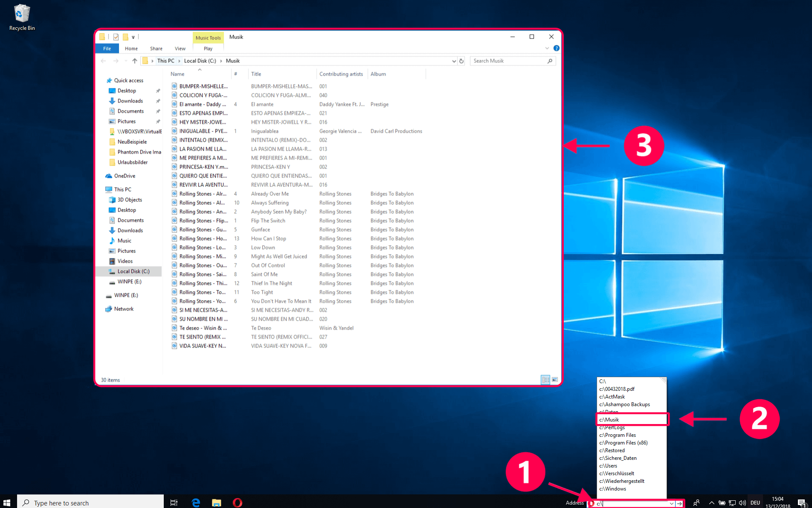Go up one folder level
The height and width of the screenshot is (508, 812).
135,61
